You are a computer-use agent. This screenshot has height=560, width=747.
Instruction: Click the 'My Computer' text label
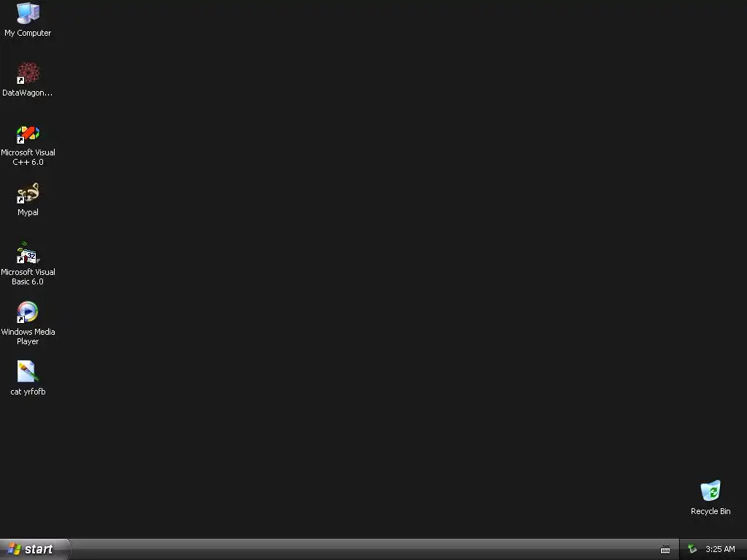[28, 33]
